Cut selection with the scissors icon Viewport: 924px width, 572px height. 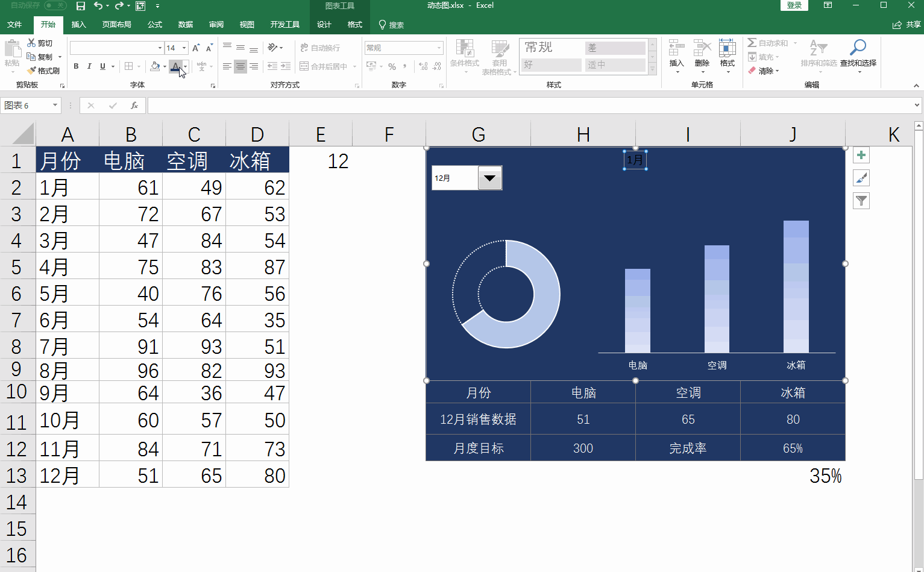(x=40, y=43)
